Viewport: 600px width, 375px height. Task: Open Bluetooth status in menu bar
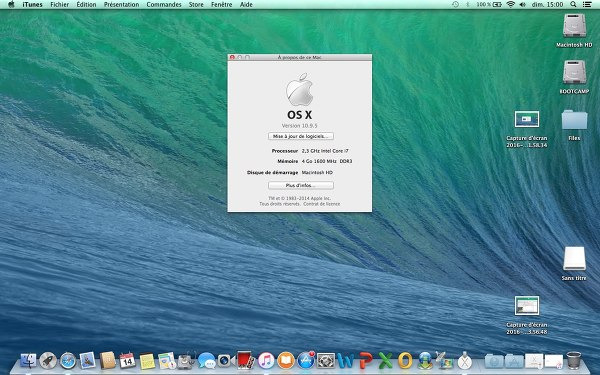click(x=467, y=5)
